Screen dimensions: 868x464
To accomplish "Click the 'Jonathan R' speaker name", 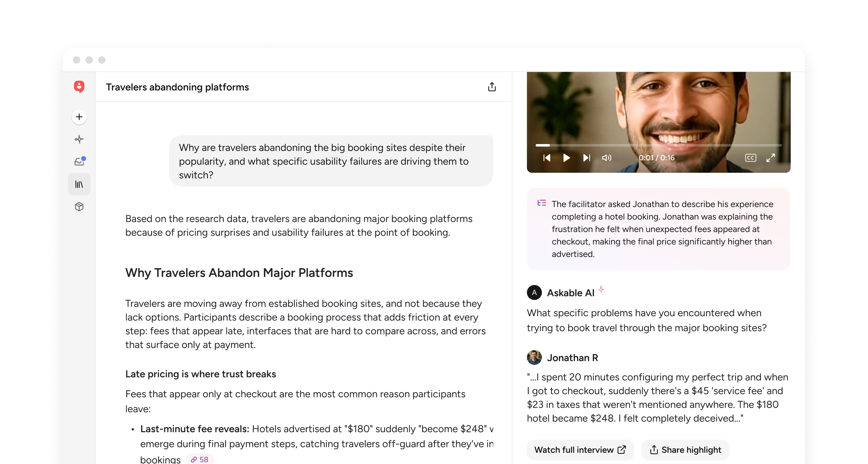I will point(572,358).
